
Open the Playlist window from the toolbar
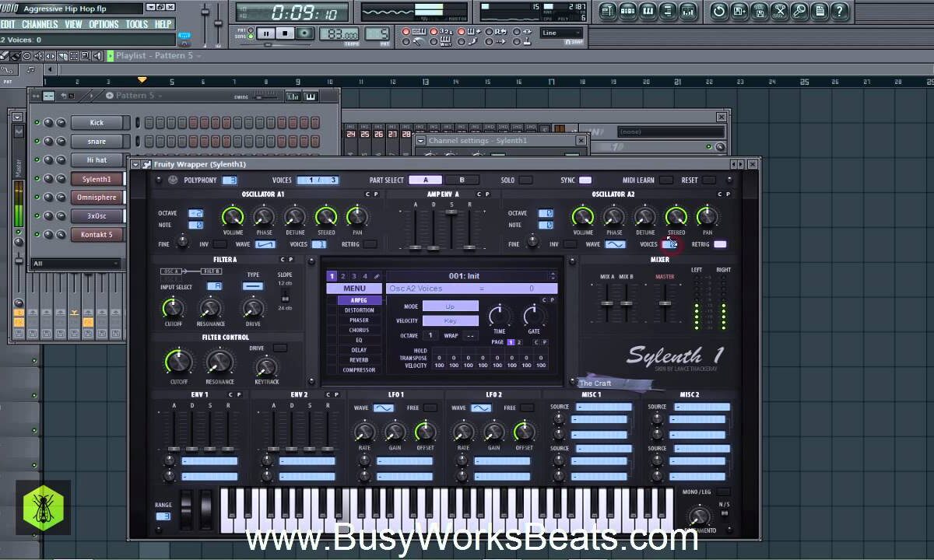(608, 12)
